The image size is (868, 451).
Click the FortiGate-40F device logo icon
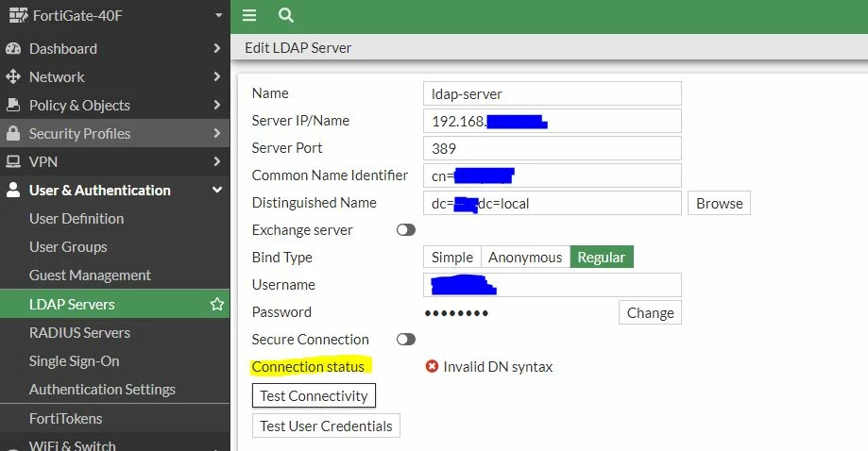click(18, 15)
